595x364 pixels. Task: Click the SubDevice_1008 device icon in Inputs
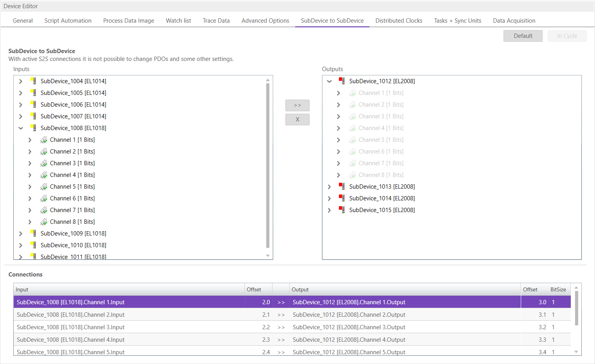point(34,128)
